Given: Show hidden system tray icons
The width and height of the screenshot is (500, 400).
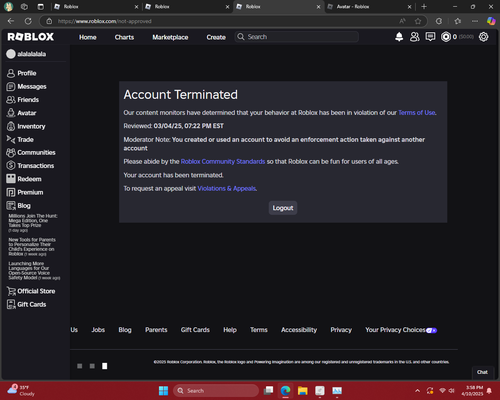Looking at the screenshot, I should (417, 390).
